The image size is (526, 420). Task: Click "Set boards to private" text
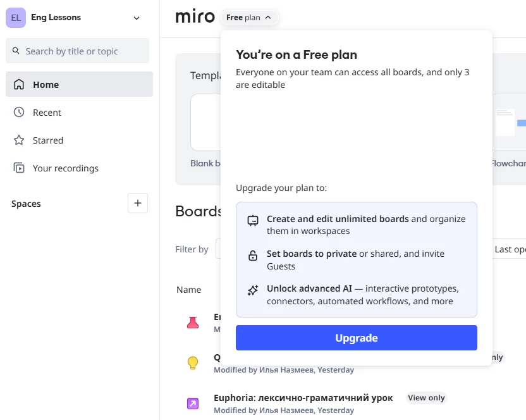[312, 254]
